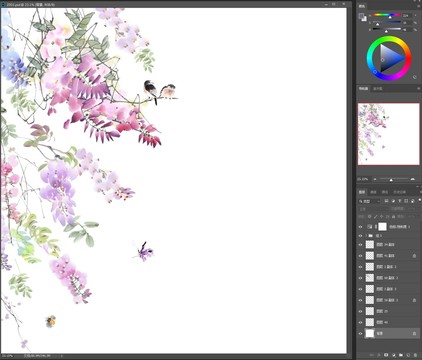422x360 pixels.
Task: Select the Layers tab
Action: tap(362, 192)
